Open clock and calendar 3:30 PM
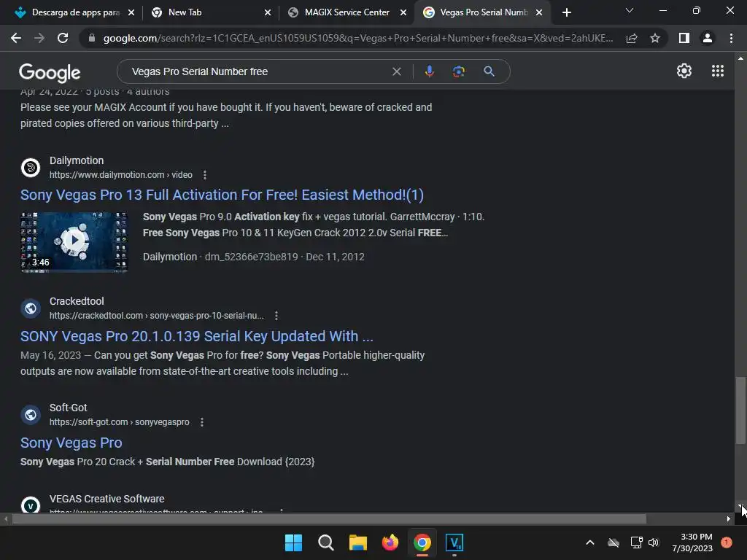 (x=692, y=542)
